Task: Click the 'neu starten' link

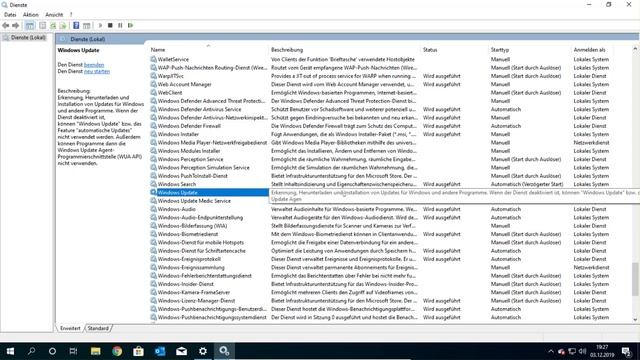Action: pos(97,71)
